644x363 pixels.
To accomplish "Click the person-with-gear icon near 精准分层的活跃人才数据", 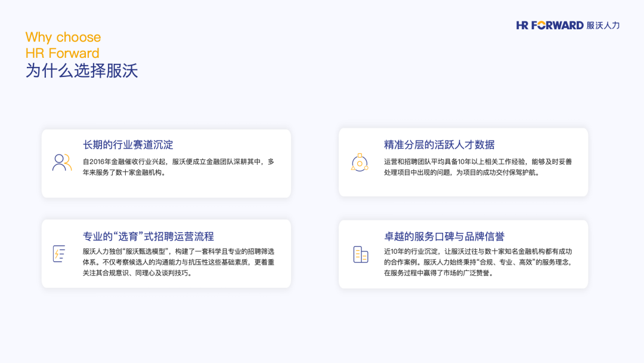I will (x=360, y=162).
